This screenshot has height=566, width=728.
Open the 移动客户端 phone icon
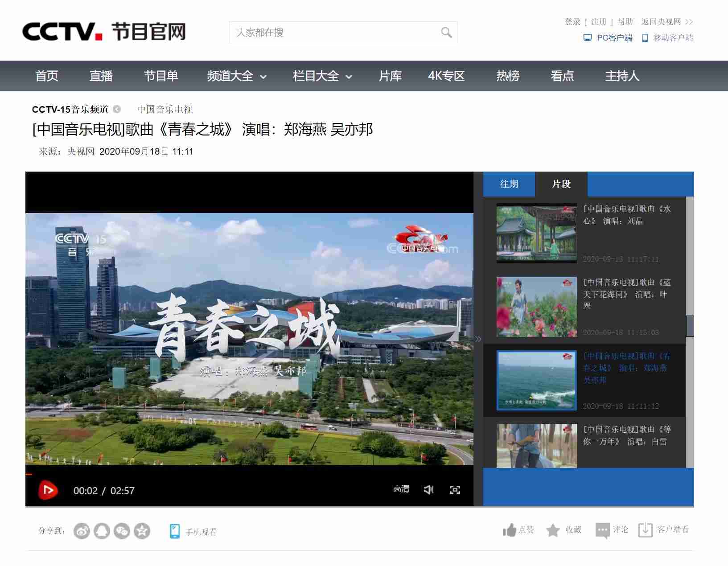pyautogui.click(x=645, y=38)
